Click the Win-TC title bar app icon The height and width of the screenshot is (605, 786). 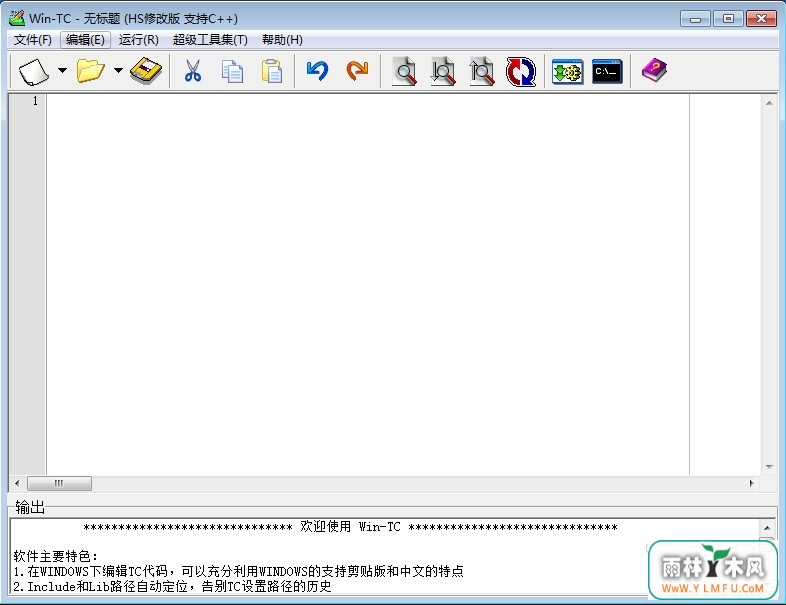17,18
